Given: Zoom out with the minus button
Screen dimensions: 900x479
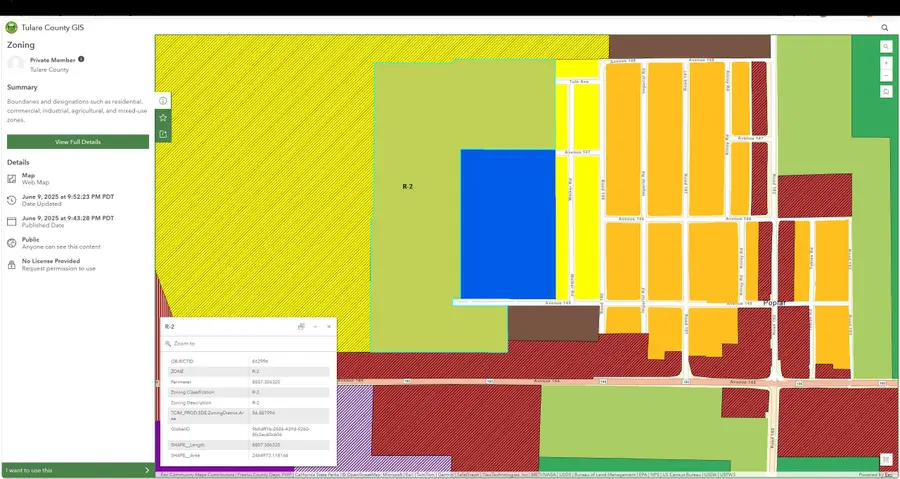Looking at the screenshot, I should pos(886,76).
